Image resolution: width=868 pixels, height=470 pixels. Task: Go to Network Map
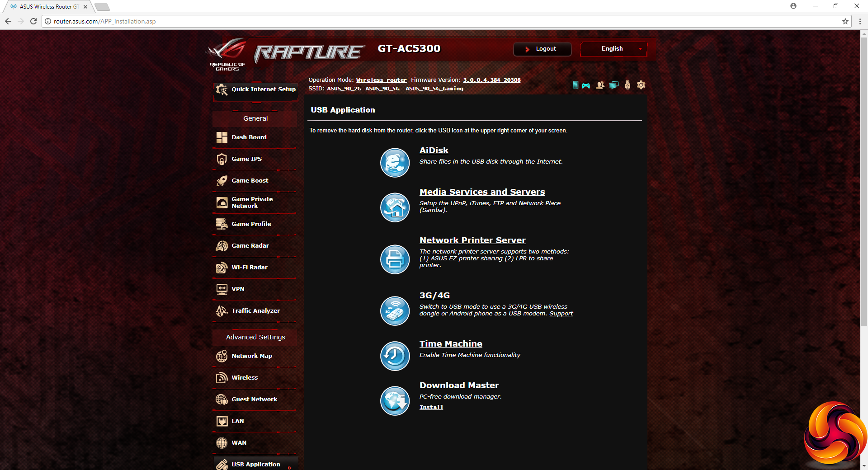[255, 356]
